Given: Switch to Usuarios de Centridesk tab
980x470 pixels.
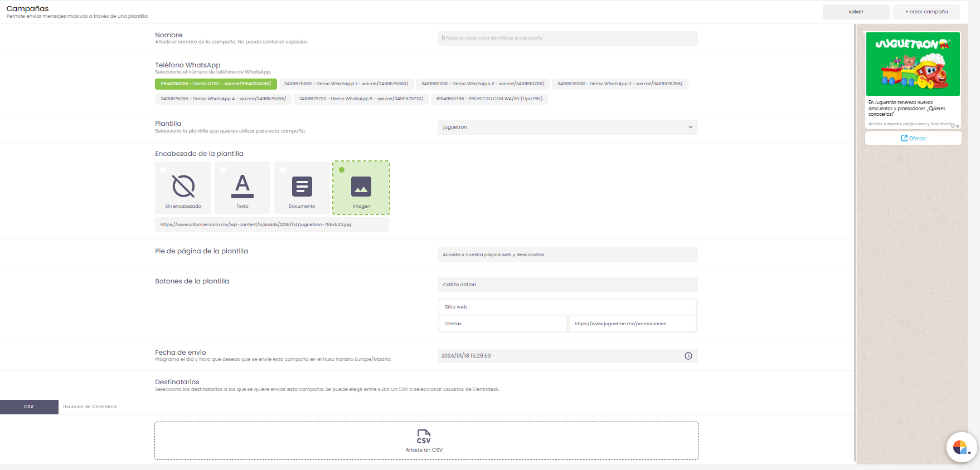Looking at the screenshot, I should (x=90, y=407).
